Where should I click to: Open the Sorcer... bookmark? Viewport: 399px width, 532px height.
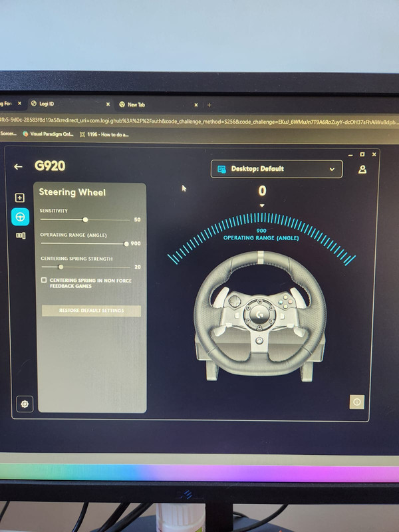pyautogui.click(x=9, y=134)
